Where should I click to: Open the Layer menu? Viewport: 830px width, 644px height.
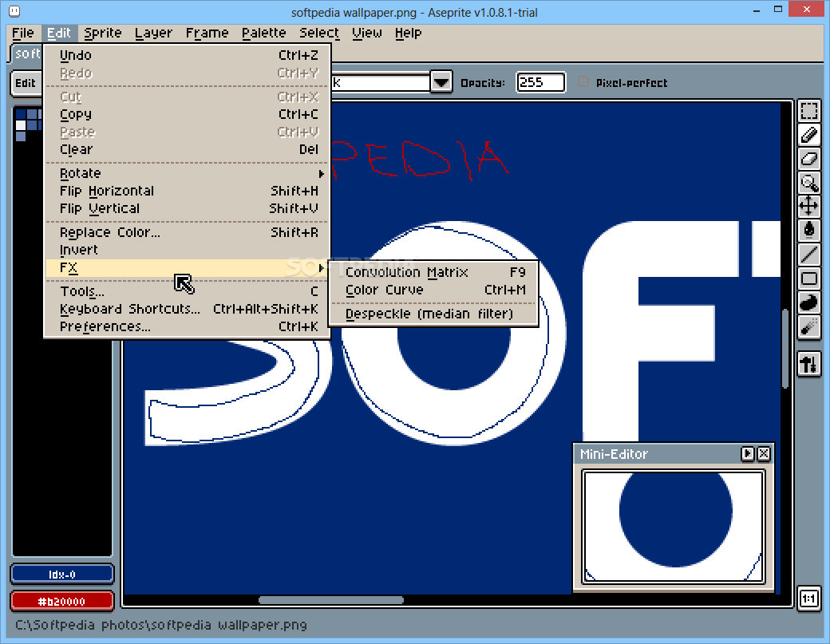tap(153, 33)
